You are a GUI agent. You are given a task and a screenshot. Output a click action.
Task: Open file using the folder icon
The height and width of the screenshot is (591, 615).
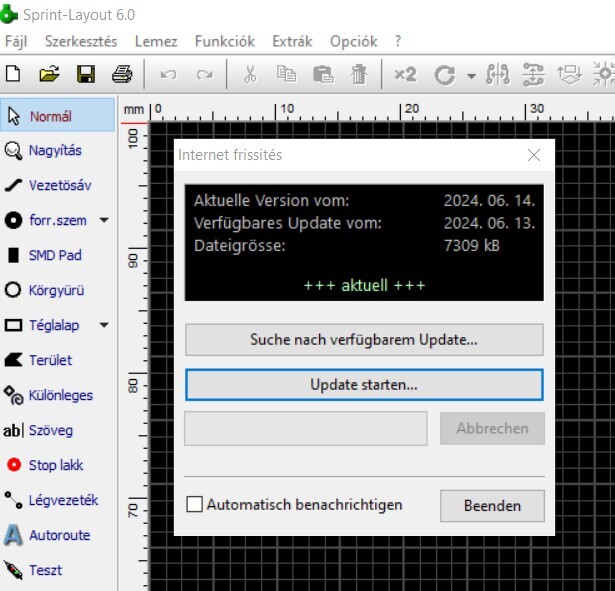tap(49, 74)
